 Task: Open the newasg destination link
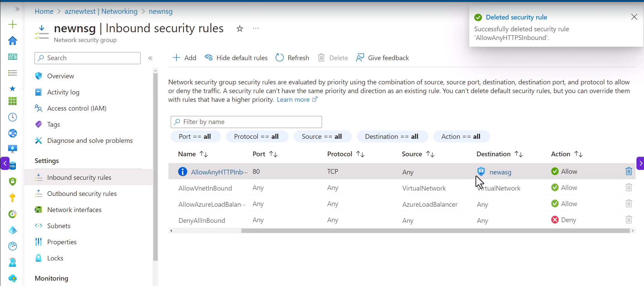(500, 172)
